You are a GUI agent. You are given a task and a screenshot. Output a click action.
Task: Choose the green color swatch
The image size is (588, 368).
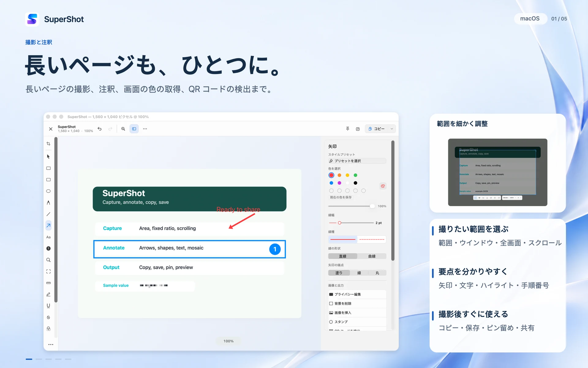(x=356, y=175)
